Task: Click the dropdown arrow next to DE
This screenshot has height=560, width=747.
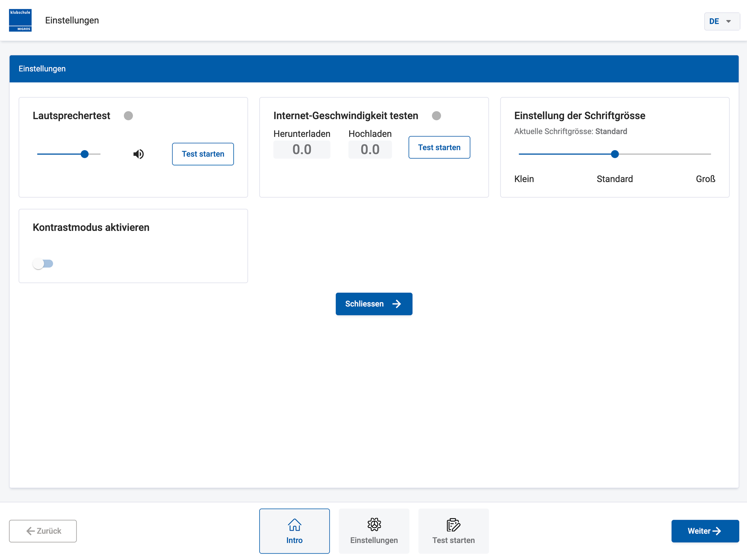Action: [728, 21]
